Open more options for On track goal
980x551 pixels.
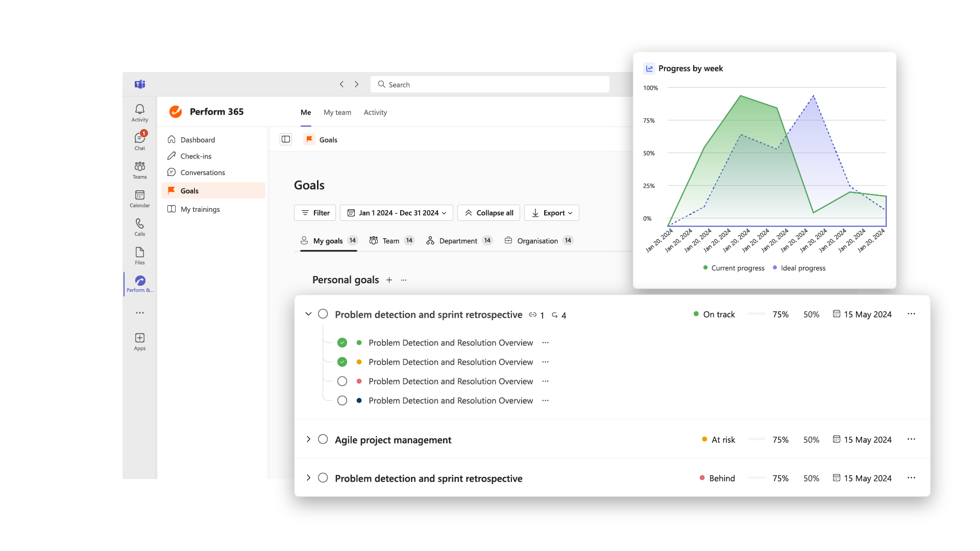[x=912, y=314]
